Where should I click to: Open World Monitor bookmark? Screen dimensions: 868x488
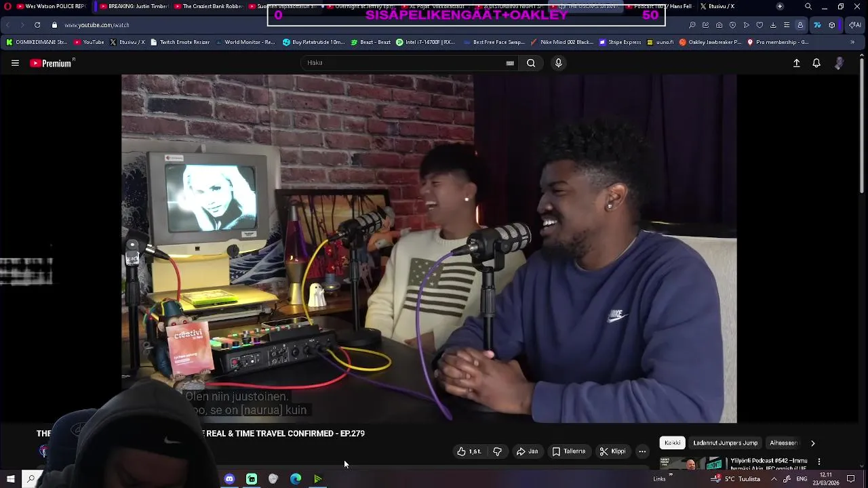tap(244, 42)
